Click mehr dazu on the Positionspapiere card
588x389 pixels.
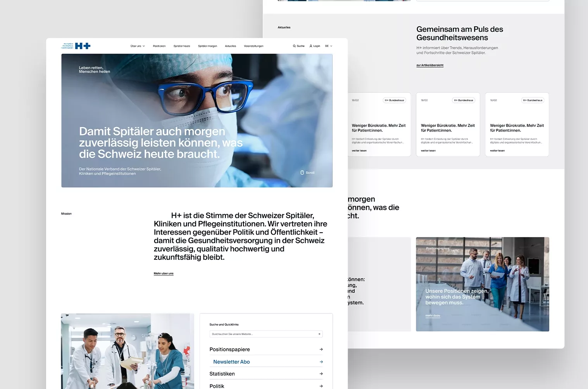click(x=433, y=316)
